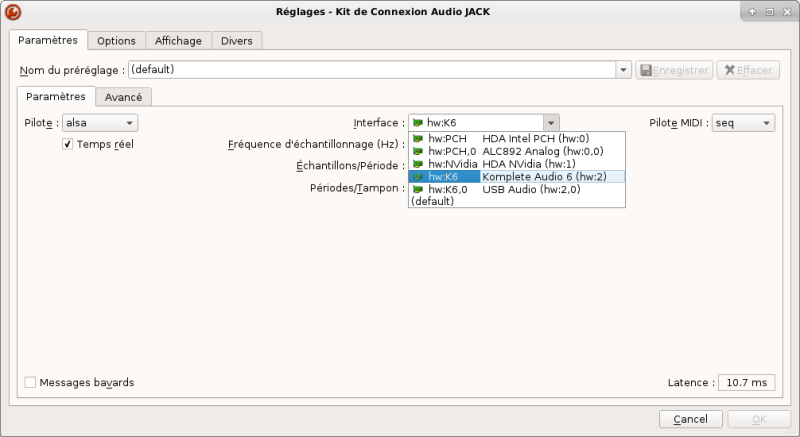Click the OK button

[759, 419]
